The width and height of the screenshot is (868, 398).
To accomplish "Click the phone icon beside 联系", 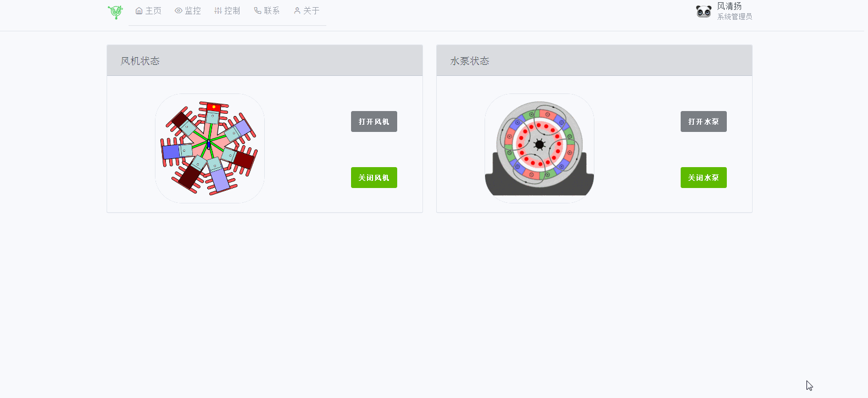I will pos(258,10).
